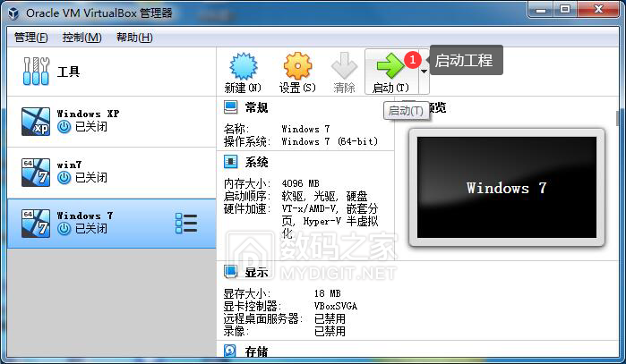
Task: Open the 控制(M) menu
Action: (81, 38)
